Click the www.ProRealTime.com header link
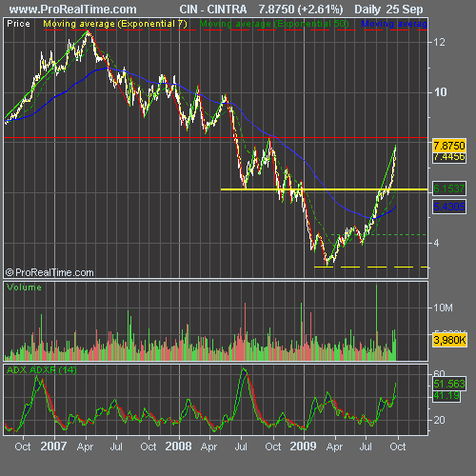This screenshot has width=476, height=476. 72,10
